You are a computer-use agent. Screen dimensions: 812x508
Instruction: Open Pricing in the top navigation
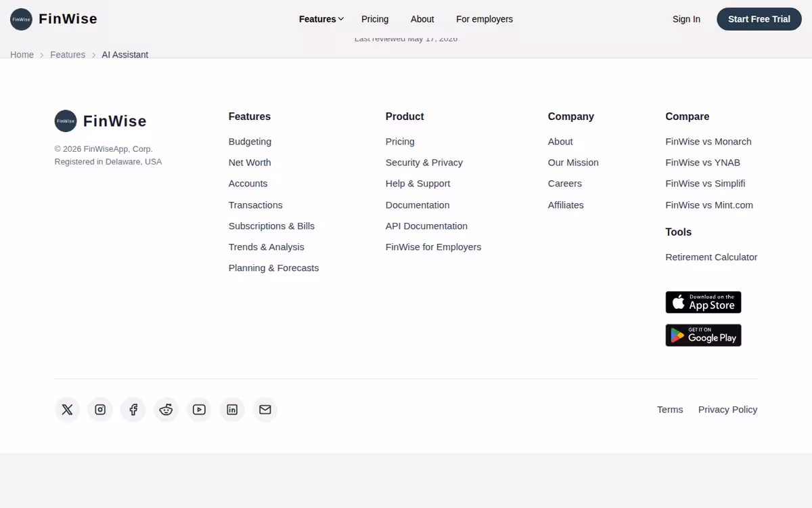[375, 19]
